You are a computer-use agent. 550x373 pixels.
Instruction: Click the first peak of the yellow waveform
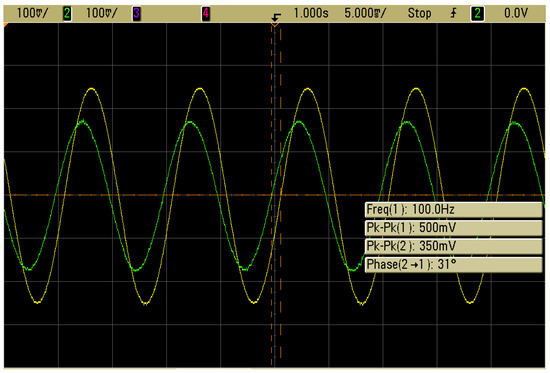click(92, 89)
